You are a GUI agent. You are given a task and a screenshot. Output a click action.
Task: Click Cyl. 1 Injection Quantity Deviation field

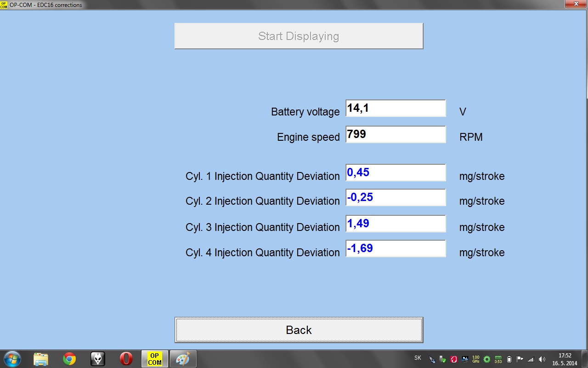[x=396, y=172]
